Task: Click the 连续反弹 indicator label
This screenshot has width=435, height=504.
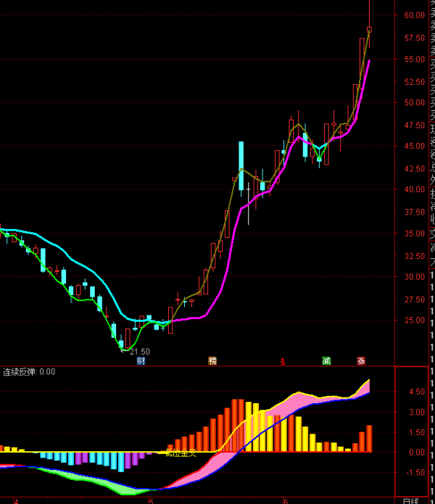Action: 20,372
